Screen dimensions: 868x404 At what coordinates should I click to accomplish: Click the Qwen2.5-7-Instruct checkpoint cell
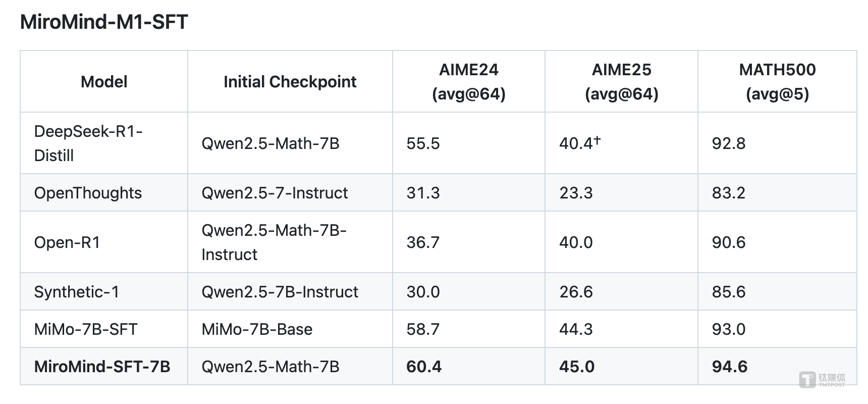coord(275,193)
